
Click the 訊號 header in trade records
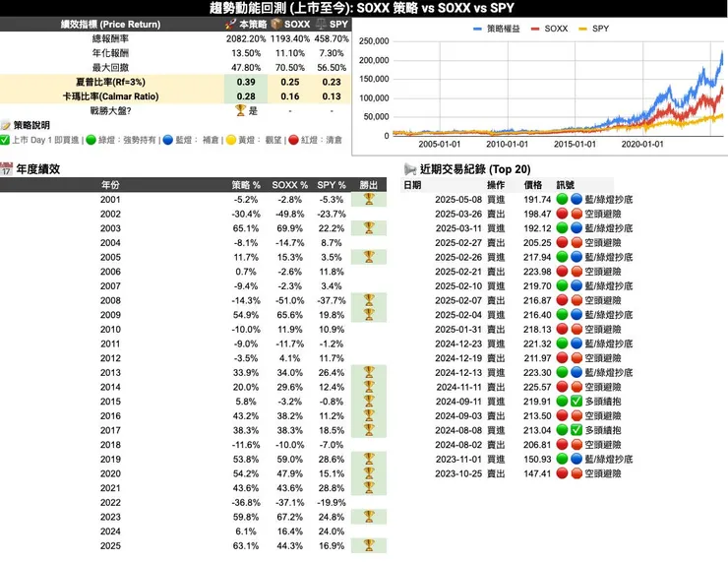click(565, 185)
